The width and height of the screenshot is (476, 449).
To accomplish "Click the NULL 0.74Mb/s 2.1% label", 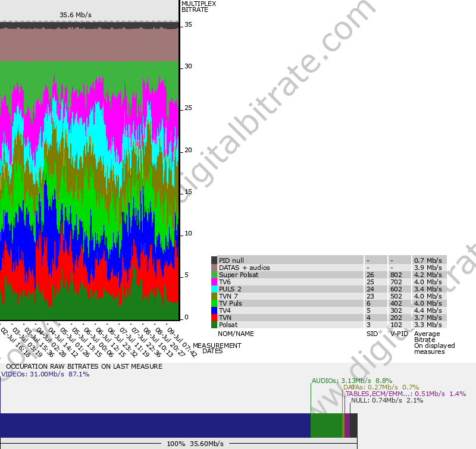I will click(387, 400).
